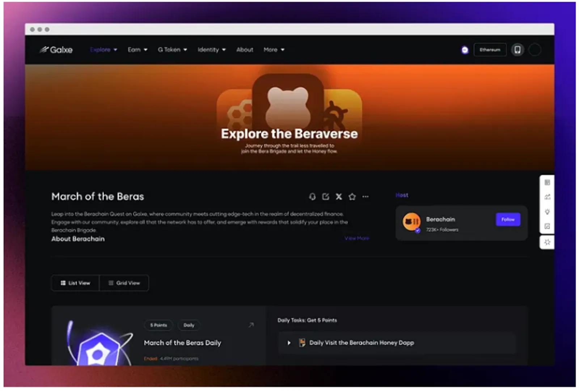The height and width of the screenshot is (392, 579).
Task: Expand the G Token dropdown
Action: click(173, 50)
